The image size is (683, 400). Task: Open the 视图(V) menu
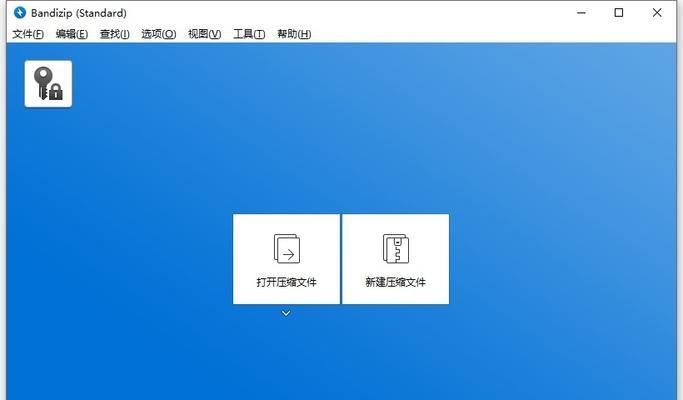205,34
